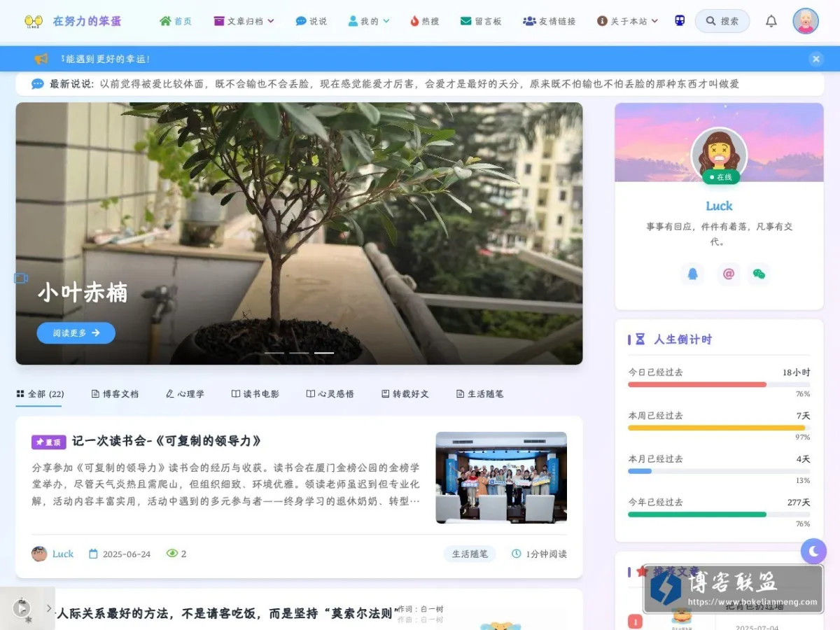Click the hourglass icon by 人生倒计时
This screenshot has width=840, height=630.
coord(640,339)
